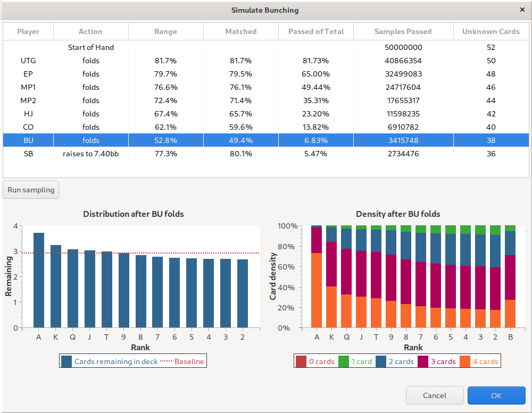Sort by the Range column header
The image size is (532, 413).
[x=165, y=31]
